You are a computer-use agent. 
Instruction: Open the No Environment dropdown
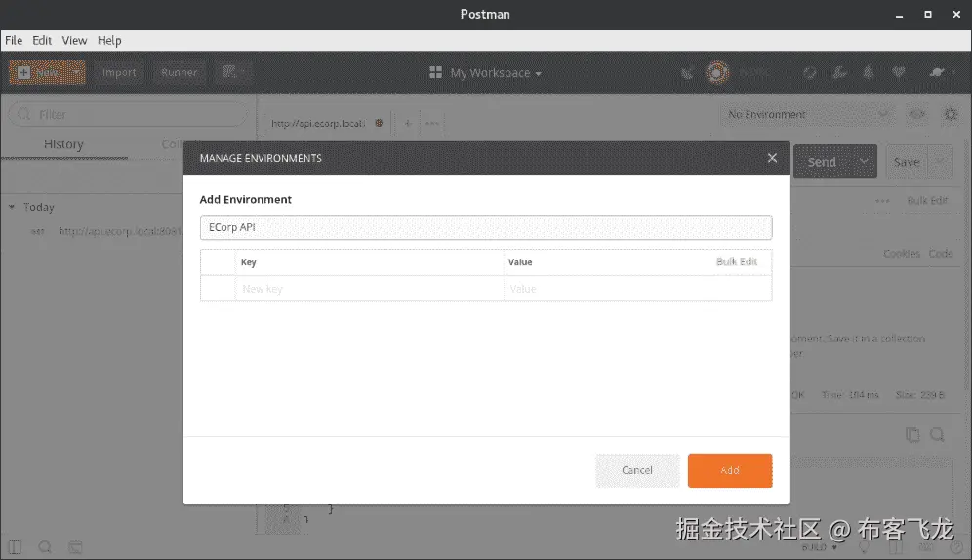(x=808, y=114)
